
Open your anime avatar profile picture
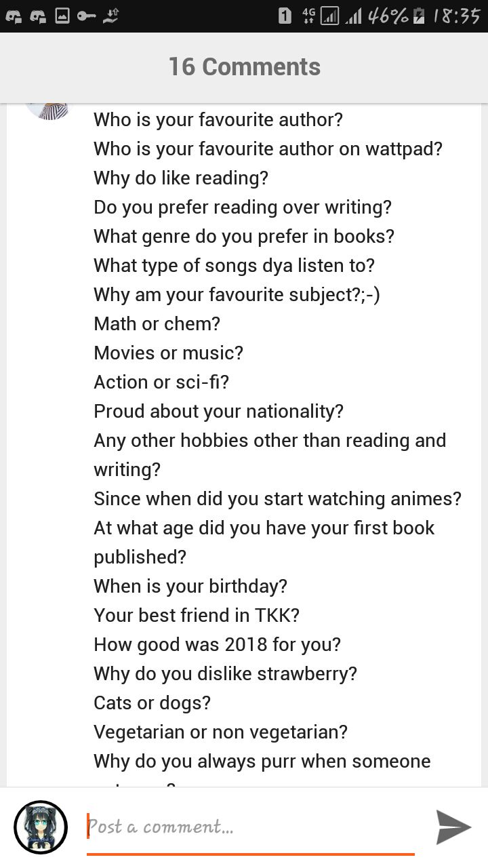pyautogui.click(x=41, y=827)
